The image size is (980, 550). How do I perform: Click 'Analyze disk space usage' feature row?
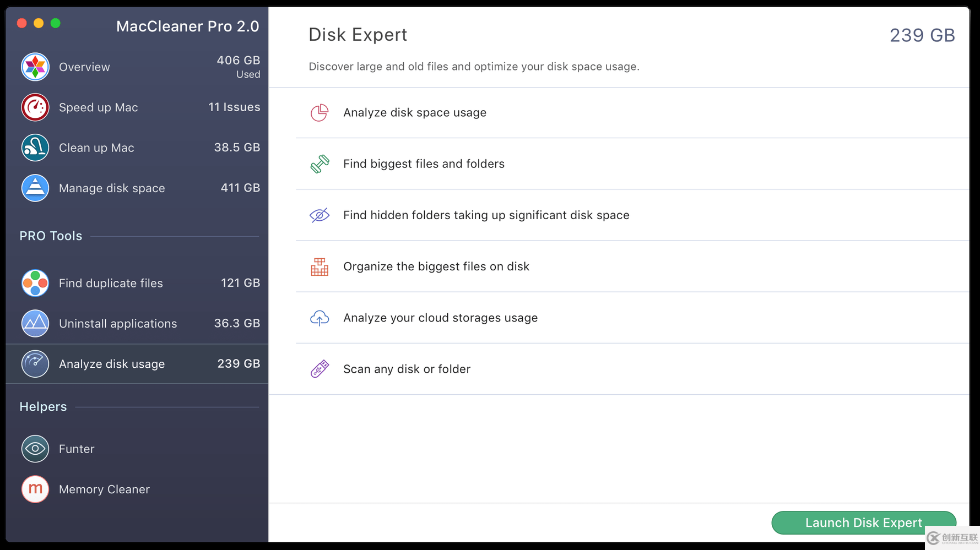[632, 112]
